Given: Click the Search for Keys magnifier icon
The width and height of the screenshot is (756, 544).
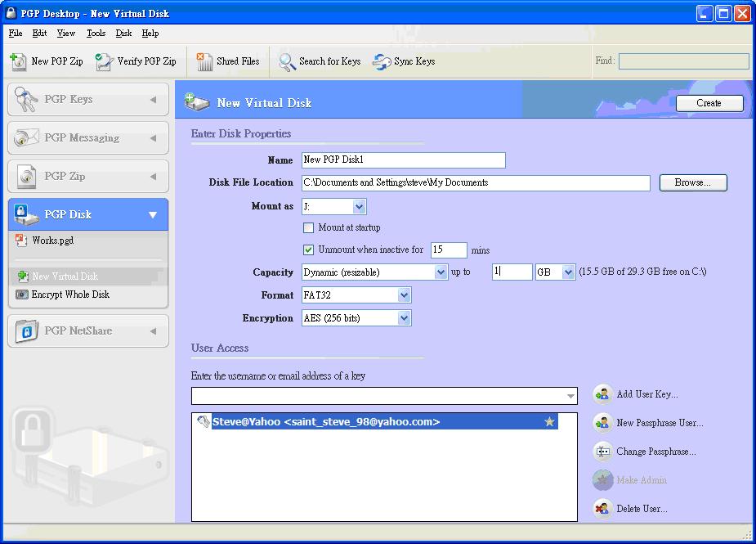Looking at the screenshot, I should (288, 62).
